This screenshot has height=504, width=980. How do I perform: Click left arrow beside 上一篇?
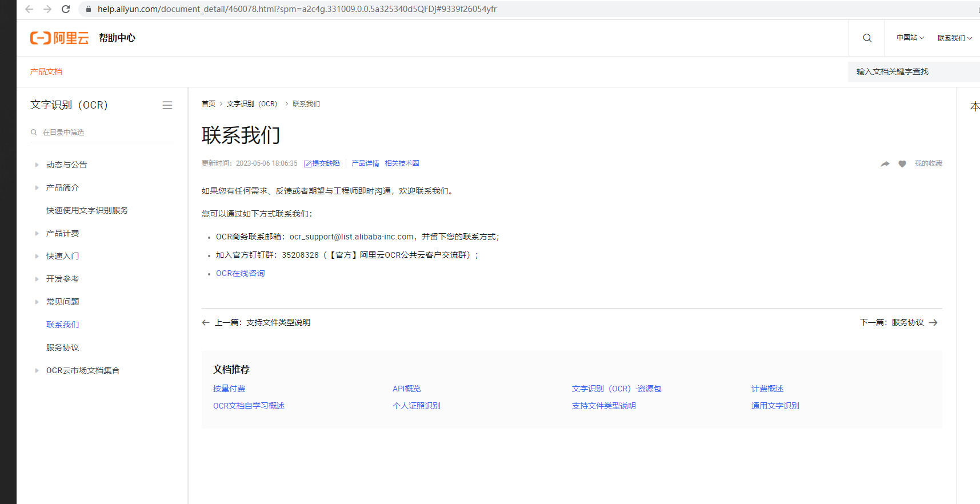(x=206, y=323)
